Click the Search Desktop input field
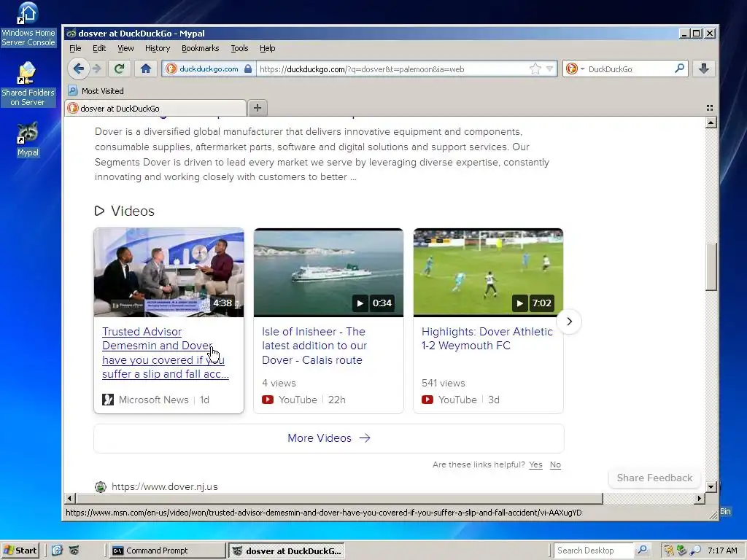 pos(594,551)
